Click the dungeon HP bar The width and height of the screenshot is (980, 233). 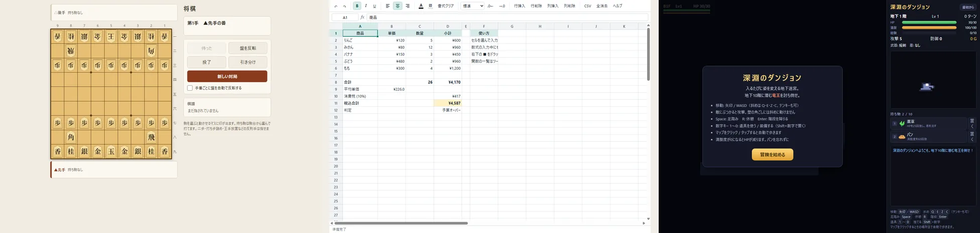929,23
